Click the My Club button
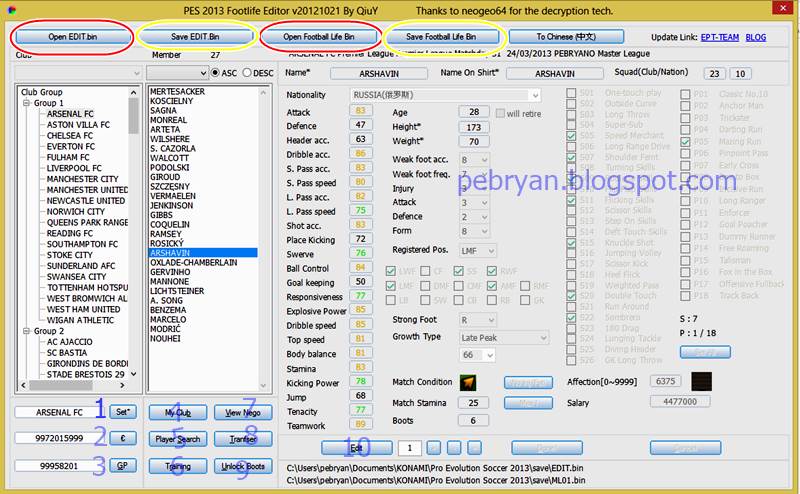The width and height of the screenshot is (800, 494). pos(178,412)
